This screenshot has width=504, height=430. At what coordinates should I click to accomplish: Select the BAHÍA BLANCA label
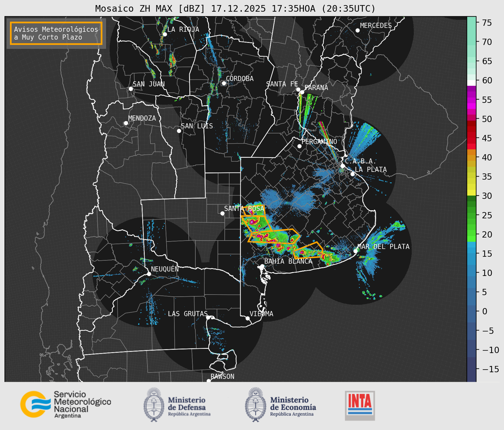(x=288, y=261)
